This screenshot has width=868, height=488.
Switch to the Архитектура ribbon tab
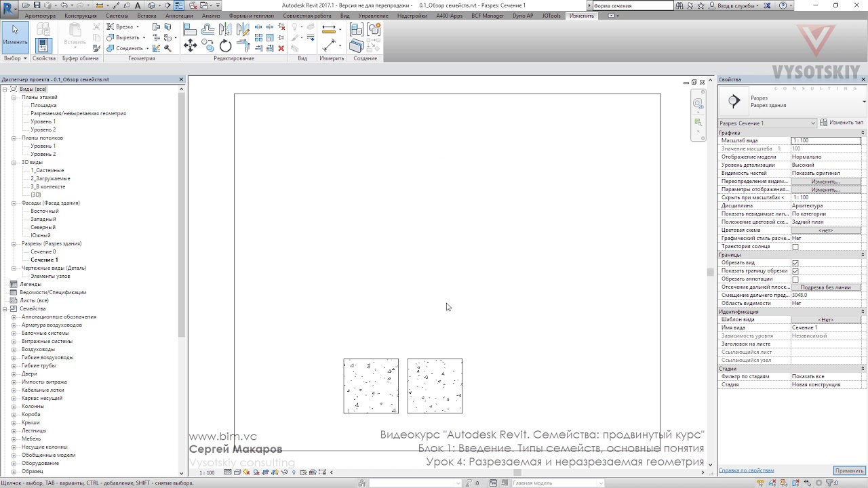tap(40, 16)
